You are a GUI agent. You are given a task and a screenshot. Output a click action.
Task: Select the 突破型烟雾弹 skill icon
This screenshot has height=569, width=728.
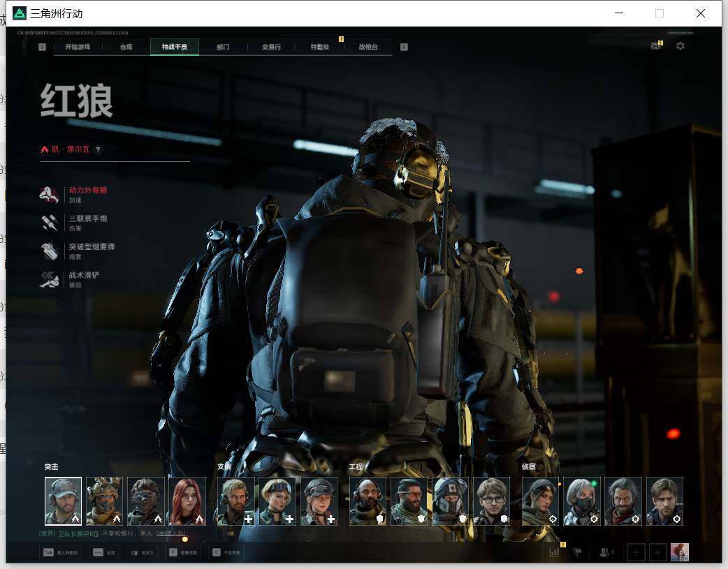click(49, 251)
